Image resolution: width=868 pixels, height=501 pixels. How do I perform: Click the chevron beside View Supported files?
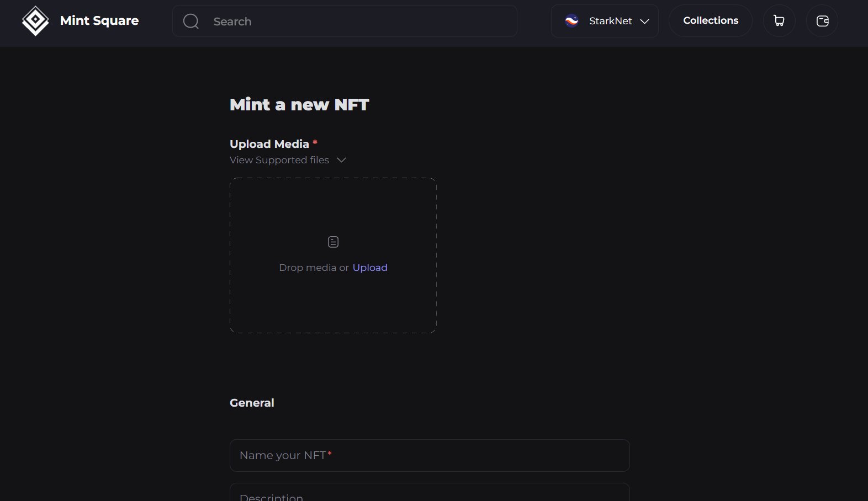(x=342, y=160)
